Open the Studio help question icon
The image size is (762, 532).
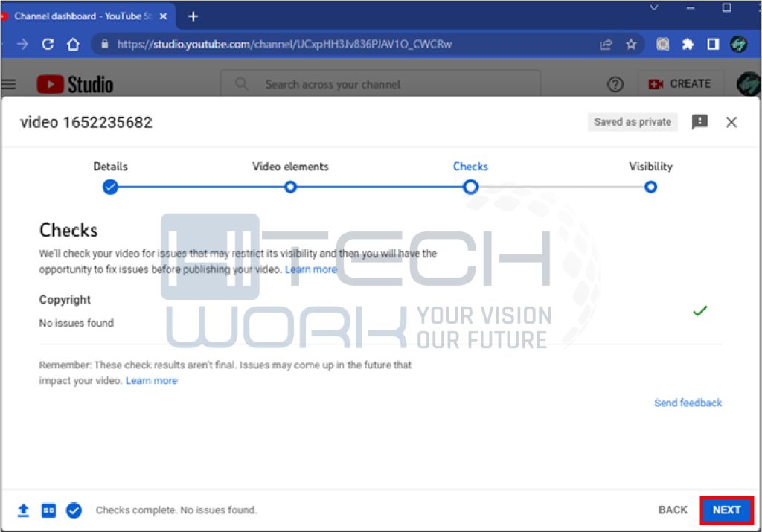(x=615, y=85)
